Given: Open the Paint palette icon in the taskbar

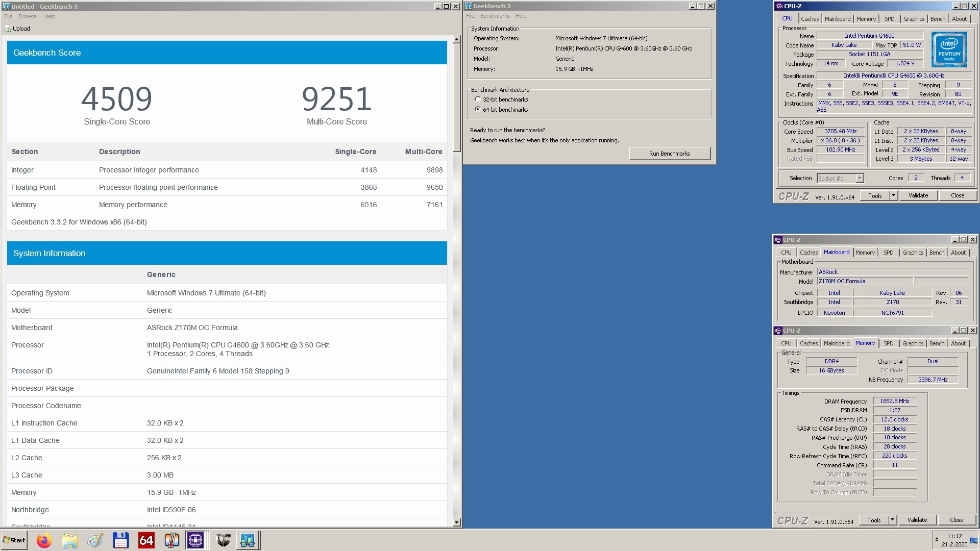Looking at the screenshot, I should [x=95, y=540].
